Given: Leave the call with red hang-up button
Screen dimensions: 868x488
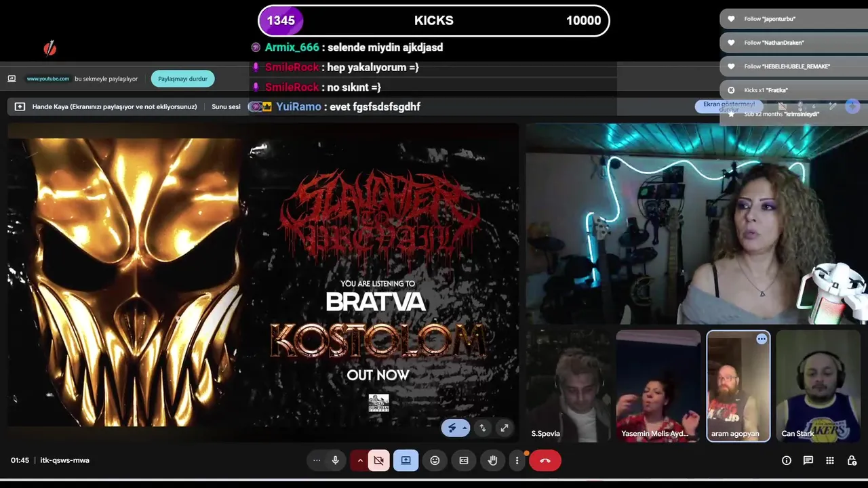Looking at the screenshot, I should coord(545,460).
